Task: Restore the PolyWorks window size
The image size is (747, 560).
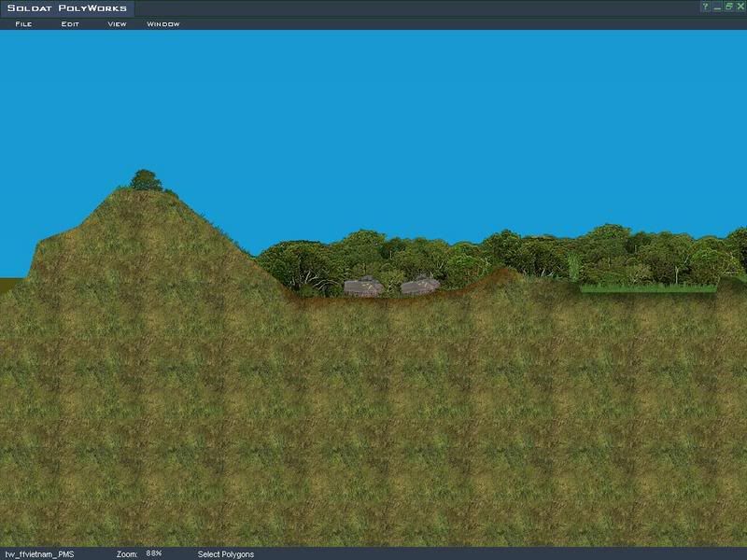Action: (x=728, y=7)
